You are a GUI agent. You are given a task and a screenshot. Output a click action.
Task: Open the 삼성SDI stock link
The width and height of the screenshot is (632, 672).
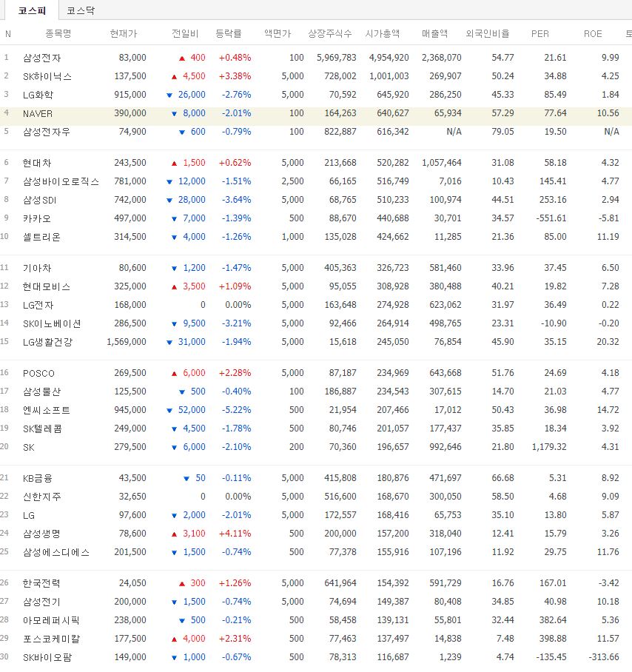(x=39, y=200)
